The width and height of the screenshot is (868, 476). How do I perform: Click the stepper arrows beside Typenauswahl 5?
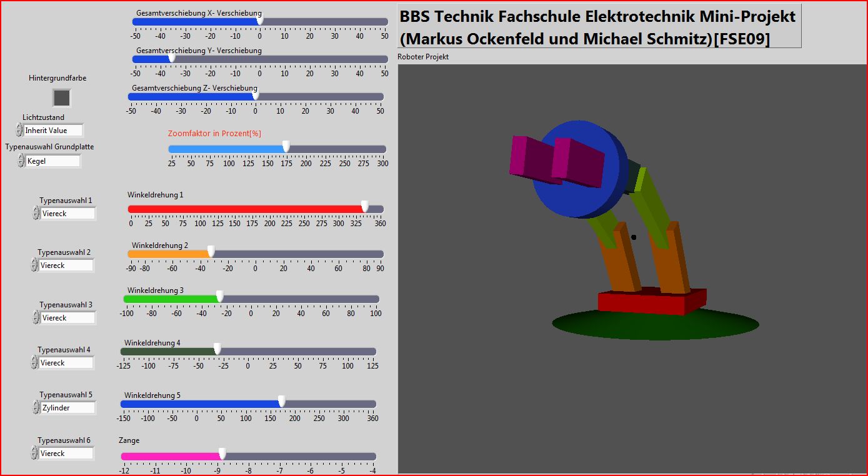[36, 407]
